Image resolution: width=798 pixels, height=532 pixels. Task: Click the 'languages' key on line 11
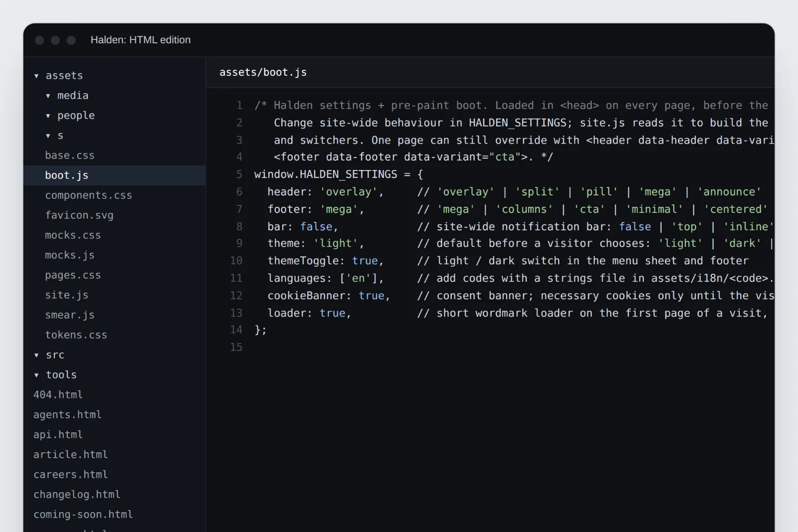pos(296,278)
